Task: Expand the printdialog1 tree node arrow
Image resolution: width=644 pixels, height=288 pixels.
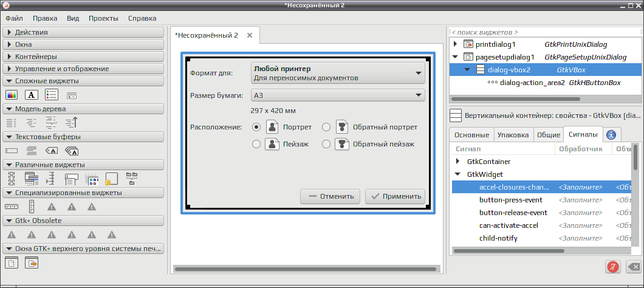Action: click(x=454, y=44)
